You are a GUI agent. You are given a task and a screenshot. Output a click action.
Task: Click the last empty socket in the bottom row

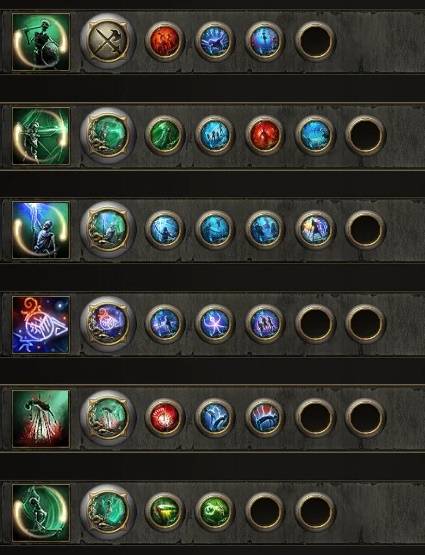[x=315, y=512]
